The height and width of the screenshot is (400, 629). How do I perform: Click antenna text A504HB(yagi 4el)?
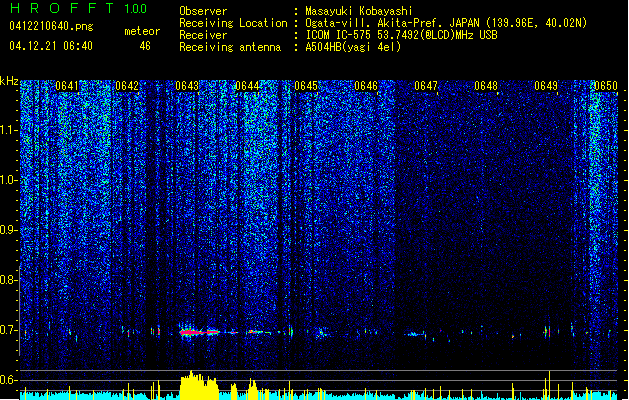coord(353,47)
